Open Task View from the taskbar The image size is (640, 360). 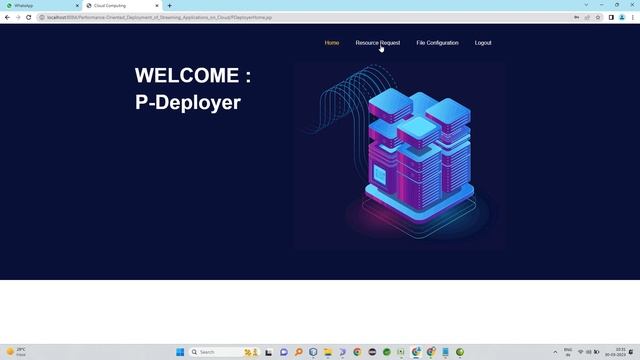point(269,352)
